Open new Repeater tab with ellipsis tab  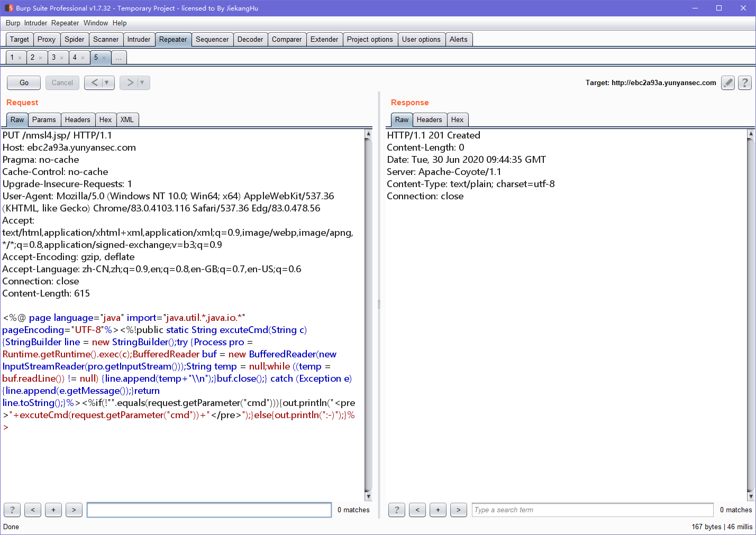click(119, 58)
